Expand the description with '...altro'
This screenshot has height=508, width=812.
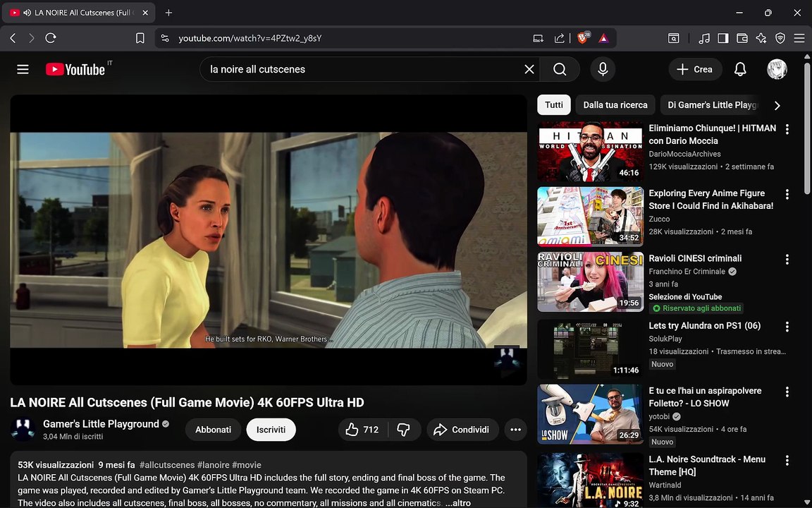pos(457,503)
